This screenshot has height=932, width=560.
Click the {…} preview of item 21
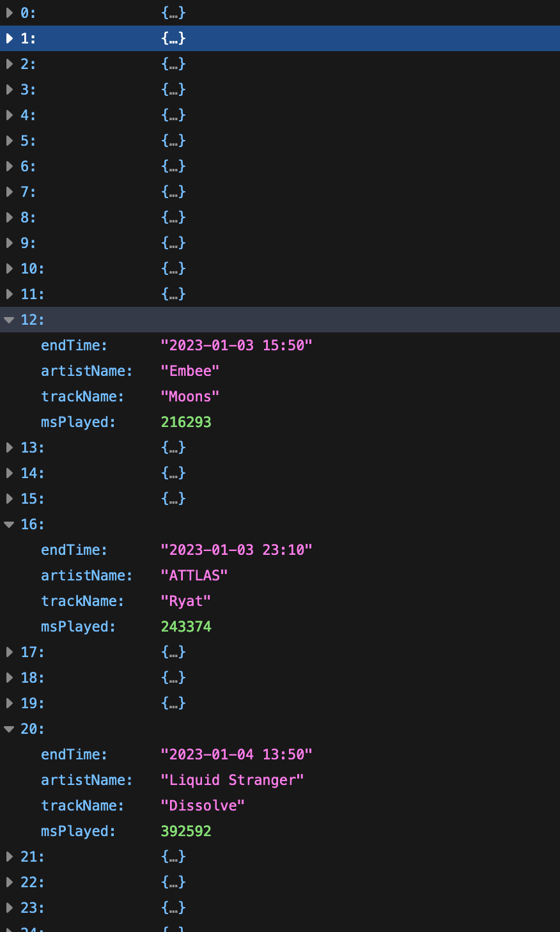[x=173, y=857]
